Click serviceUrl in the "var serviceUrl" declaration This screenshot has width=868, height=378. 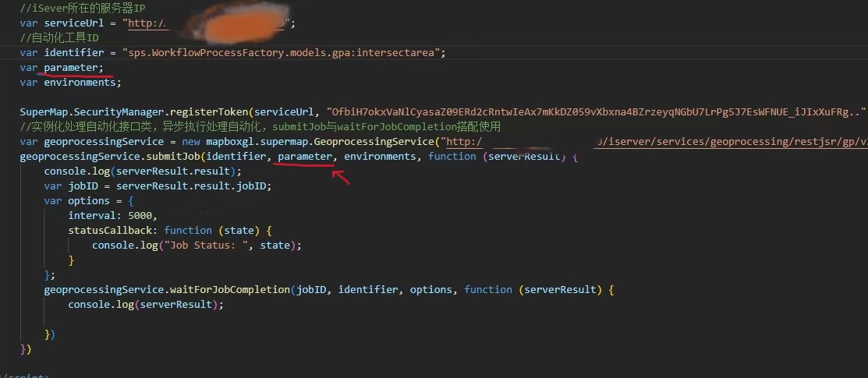(74, 23)
